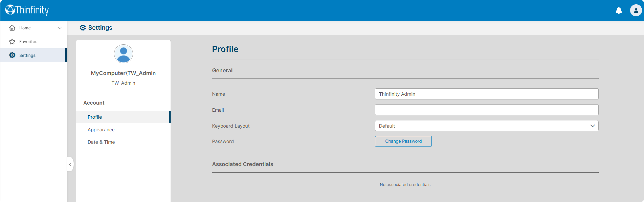Click the Keyboard Layout label
The image size is (644, 202).
click(x=231, y=126)
